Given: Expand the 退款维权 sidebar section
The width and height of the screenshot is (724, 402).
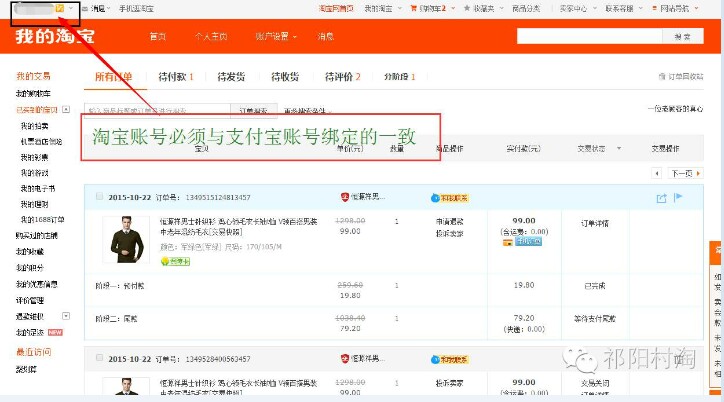Looking at the screenshot, I should click(66, 316).
